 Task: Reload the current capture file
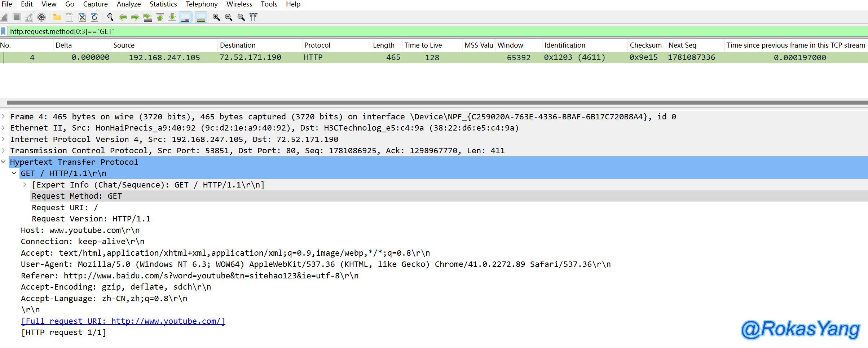94,17
